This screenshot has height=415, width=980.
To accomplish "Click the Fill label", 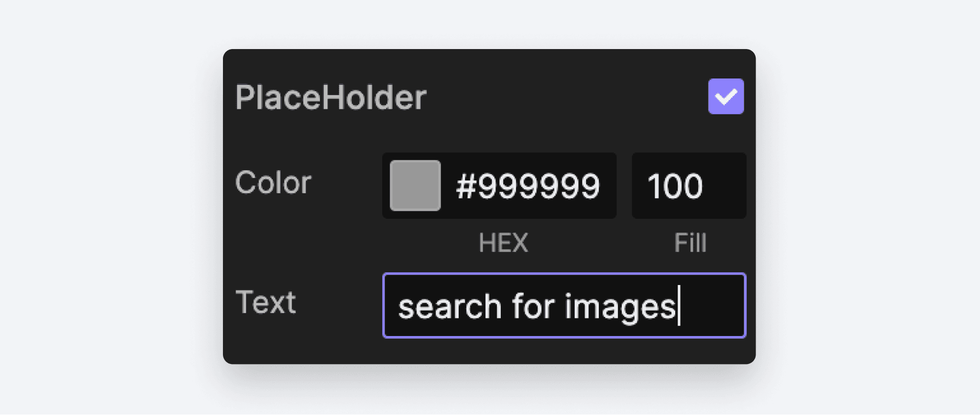I will pos(689,242).
